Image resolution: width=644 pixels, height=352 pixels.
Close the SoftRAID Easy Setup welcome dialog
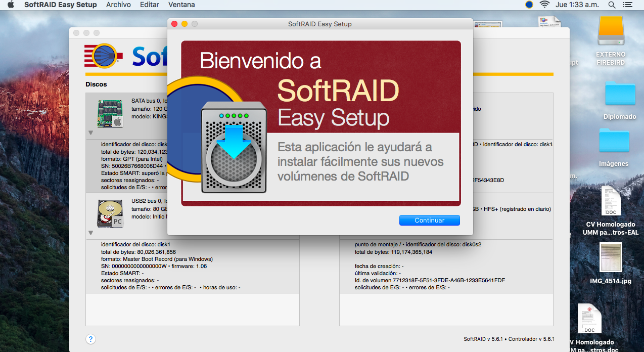click(174, 24)
